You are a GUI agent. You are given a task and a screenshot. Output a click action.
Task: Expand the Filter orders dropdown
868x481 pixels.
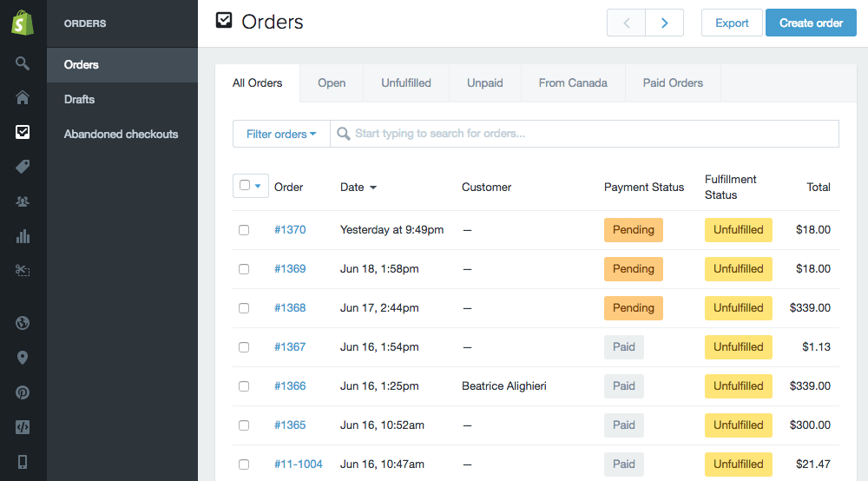click(x=281, y=134)
